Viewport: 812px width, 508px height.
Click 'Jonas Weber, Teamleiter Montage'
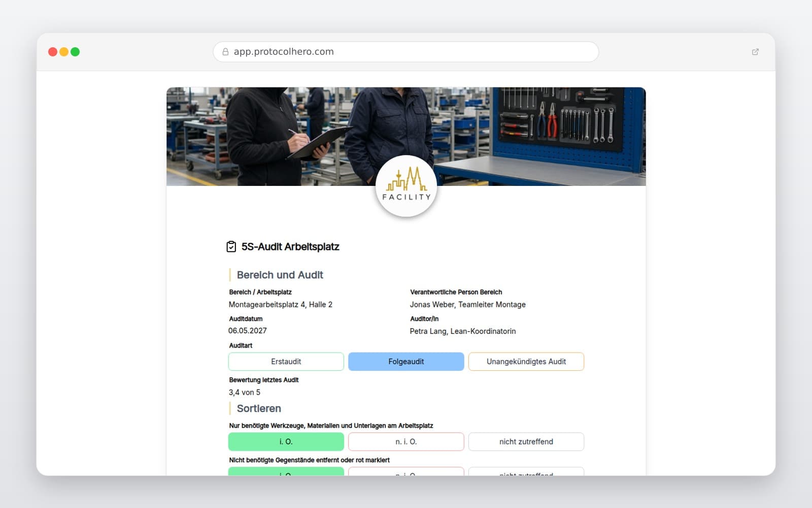[x=468, y=305]
